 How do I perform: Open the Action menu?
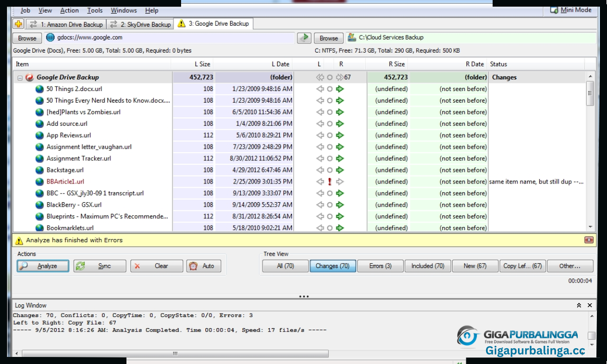[x=69, y=10]
